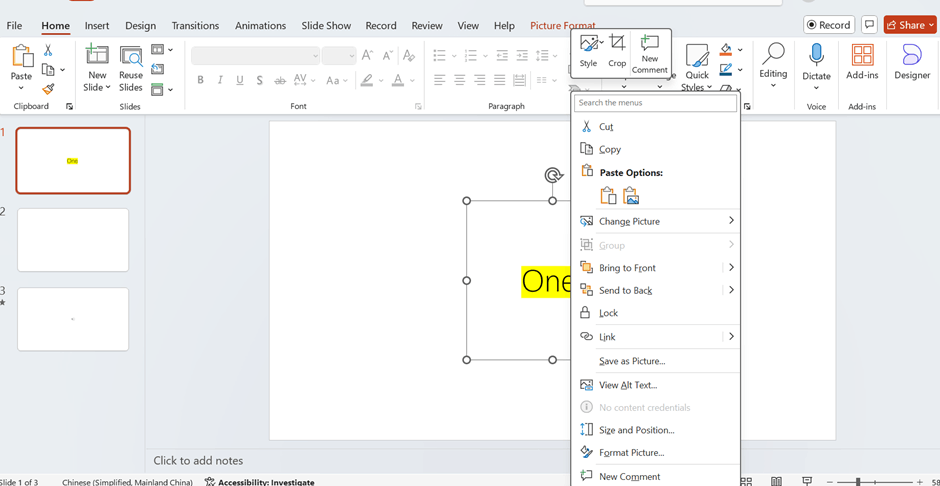The image size is (940, 486).
Task: Click New Comment in the mini toolbar
Action: tap(650, 53)
